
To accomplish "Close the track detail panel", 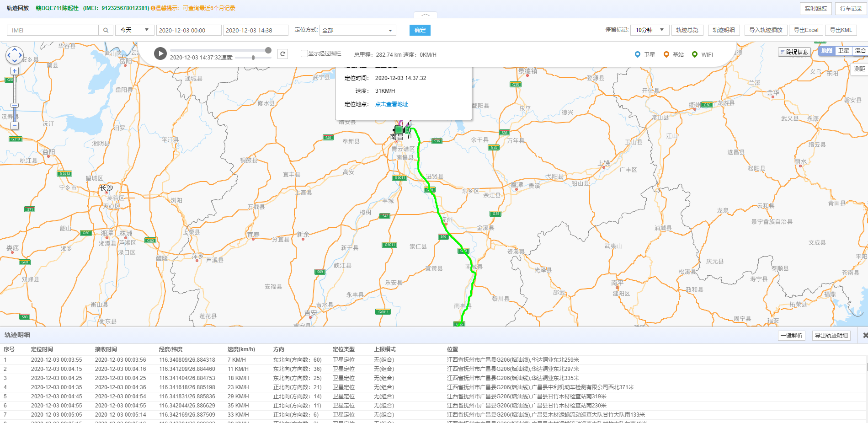I will click(865, 335).
